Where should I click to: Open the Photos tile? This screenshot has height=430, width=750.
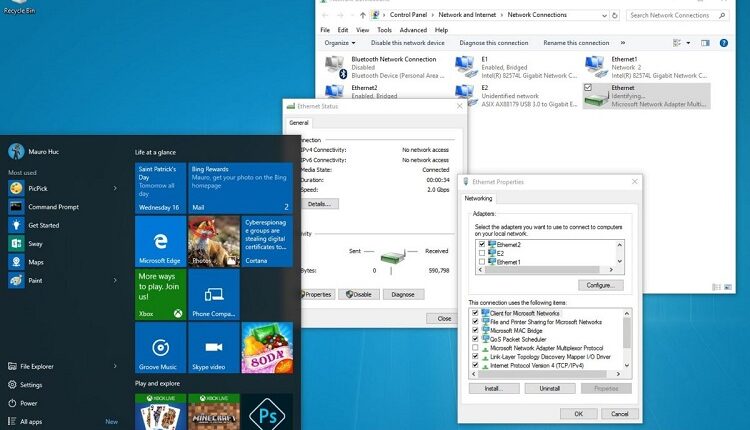(x=214, y=241)
